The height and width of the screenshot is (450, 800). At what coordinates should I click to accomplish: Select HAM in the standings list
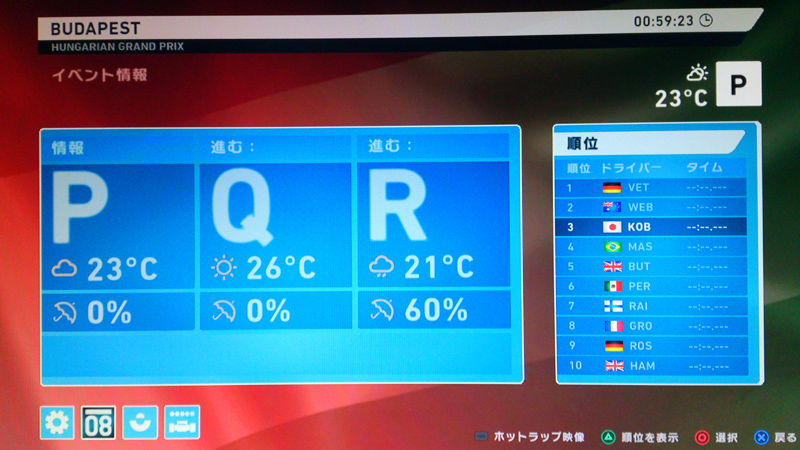coord(651,366)
